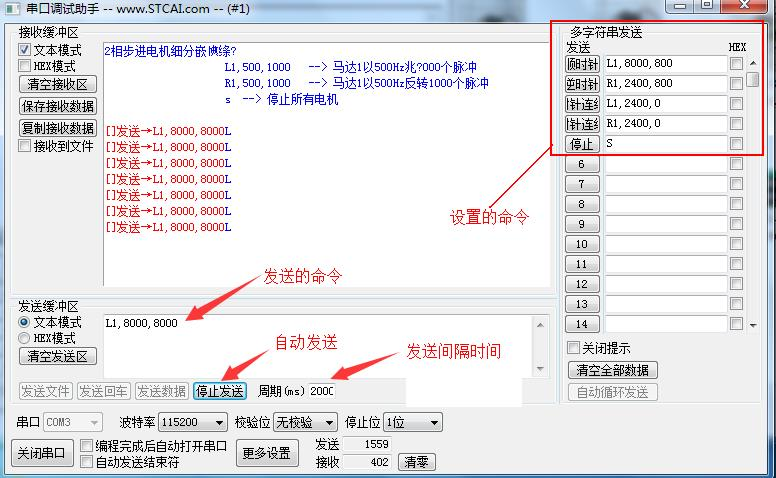
Task: Click 保存接收数据 button
Action: [x=58, y=106]
